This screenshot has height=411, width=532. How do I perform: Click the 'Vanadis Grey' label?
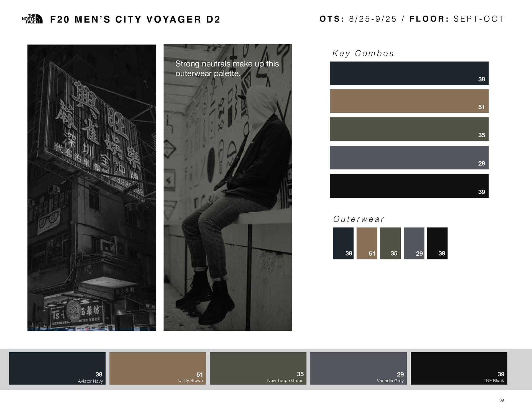[x=390, y=381]
